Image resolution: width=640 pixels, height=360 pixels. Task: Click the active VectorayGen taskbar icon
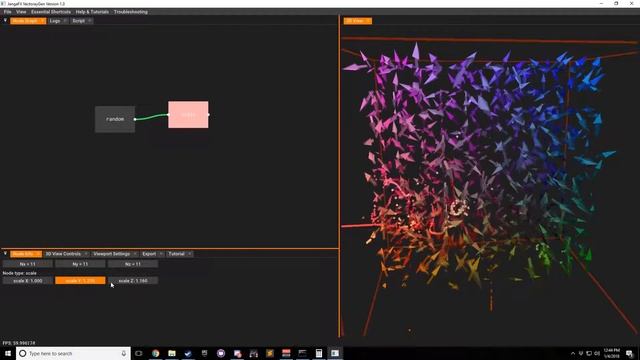coord(335,353)
